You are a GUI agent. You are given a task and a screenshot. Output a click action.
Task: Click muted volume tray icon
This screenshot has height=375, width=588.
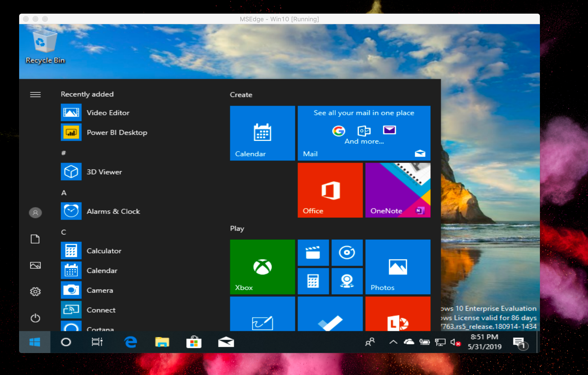coord(455,342)
